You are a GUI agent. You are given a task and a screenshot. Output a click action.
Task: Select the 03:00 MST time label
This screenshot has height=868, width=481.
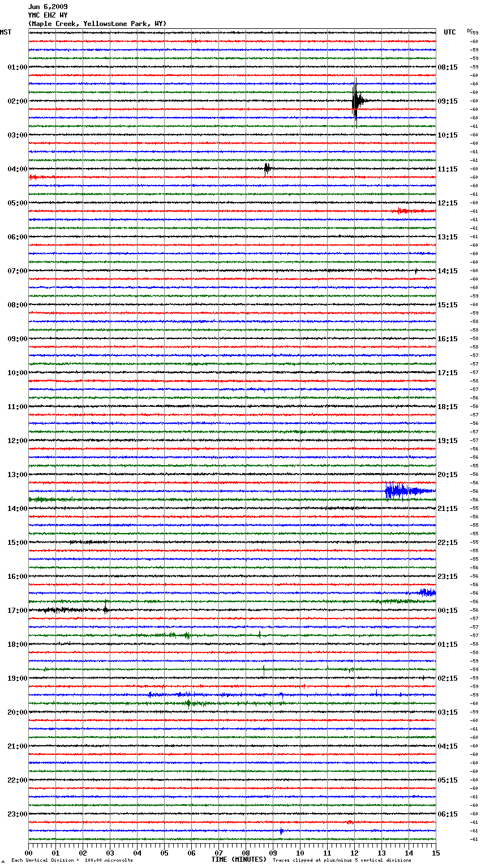point(18,135)
